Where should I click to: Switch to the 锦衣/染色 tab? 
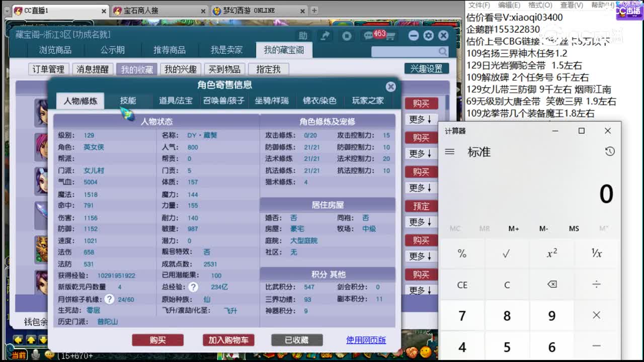click(319, 101)
